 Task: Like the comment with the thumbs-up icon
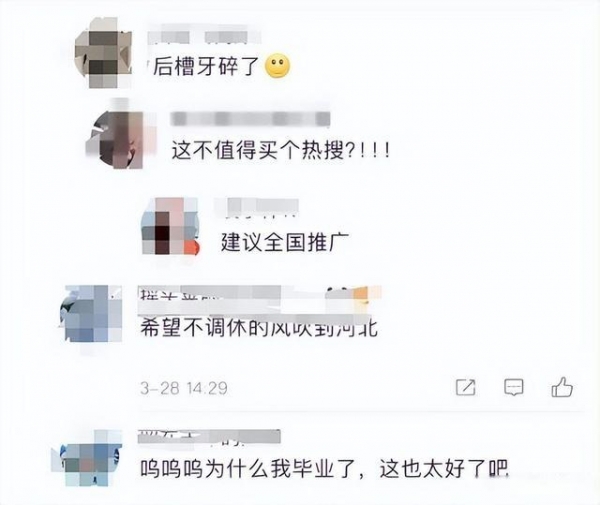pyautogui.click(x=562, y=387)
